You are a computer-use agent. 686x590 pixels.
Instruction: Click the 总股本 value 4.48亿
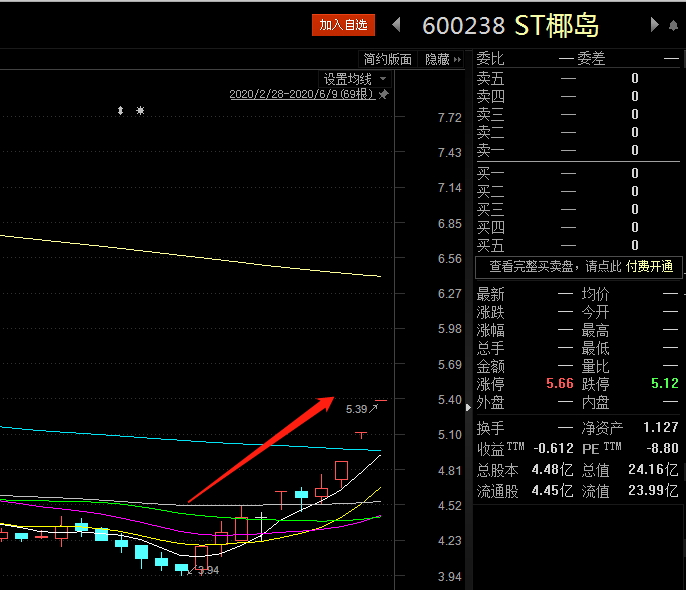click(552, 470)
